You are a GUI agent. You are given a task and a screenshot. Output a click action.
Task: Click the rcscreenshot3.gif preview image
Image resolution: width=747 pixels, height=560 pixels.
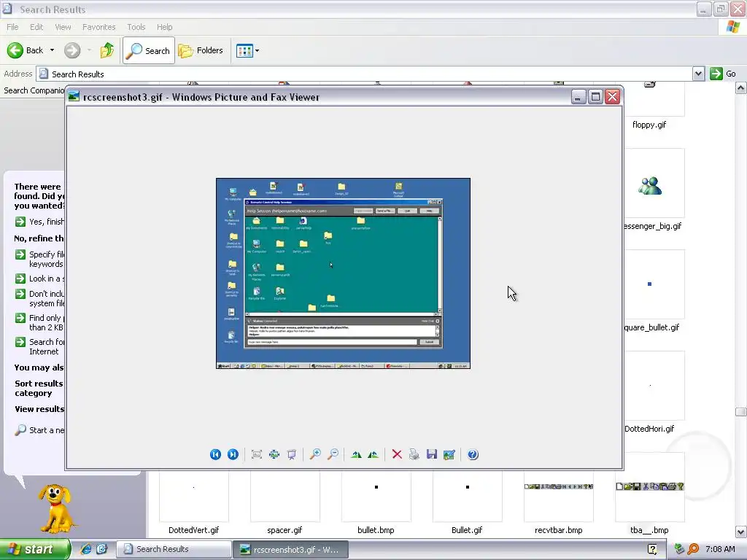tap(343, 273)
